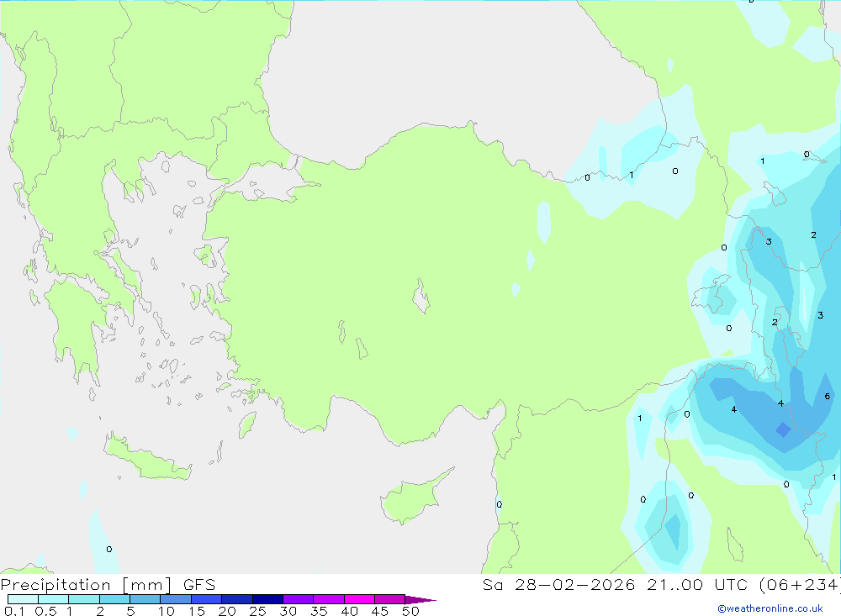Image resolution: width=841 pixels, height=616 pixels.
Task: Click the legend label '0.5'
Action: [x=45, y=611]
